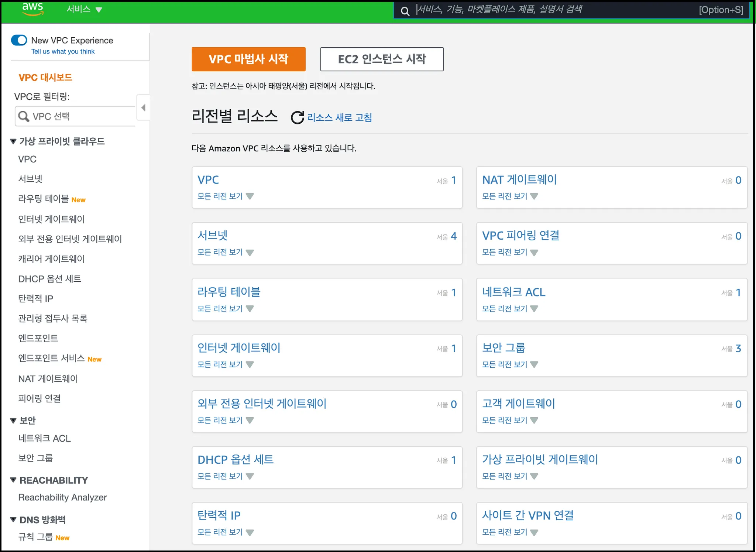Click the refresh resources icon
Screen dimensions: 756x552
(297, 117)
